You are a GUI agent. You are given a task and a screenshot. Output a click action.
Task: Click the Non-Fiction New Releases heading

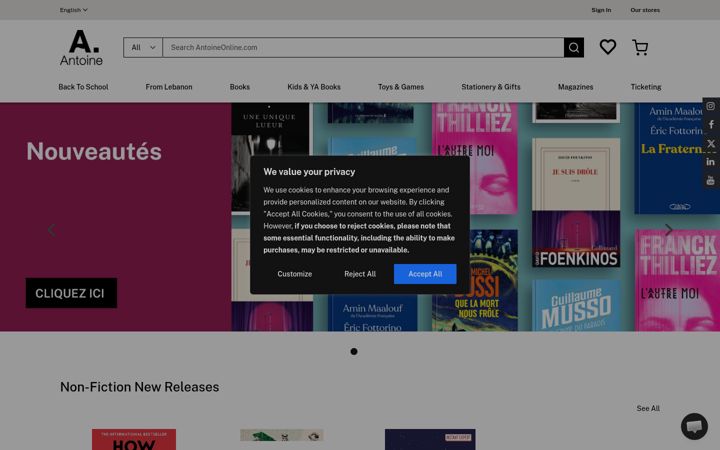pos(140,387)
